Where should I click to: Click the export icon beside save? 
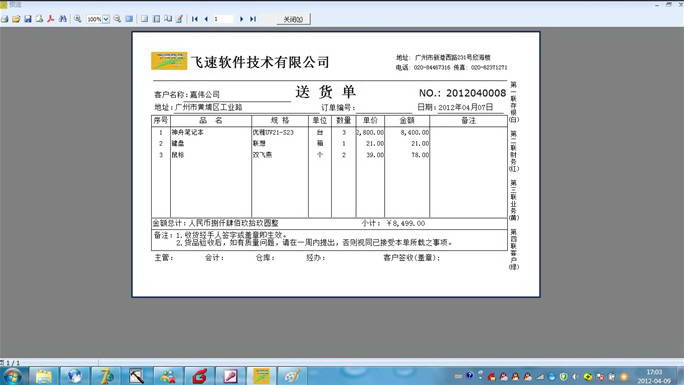39,19
